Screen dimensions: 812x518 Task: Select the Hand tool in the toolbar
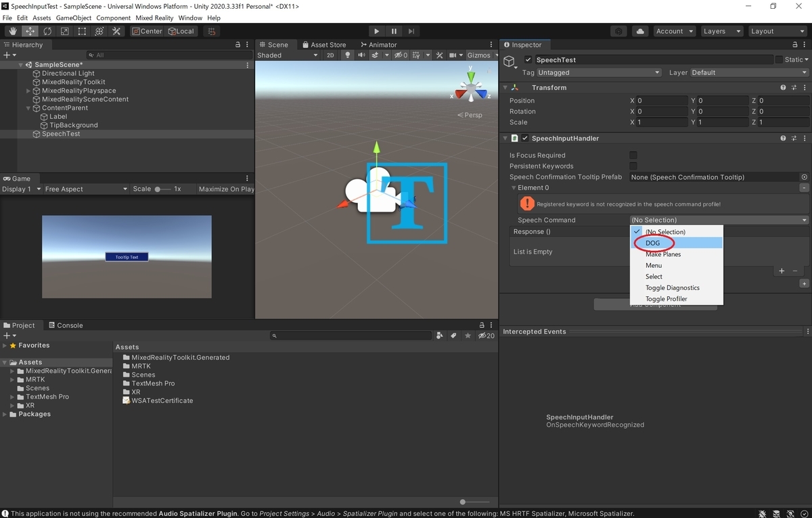tap(13, 31)
